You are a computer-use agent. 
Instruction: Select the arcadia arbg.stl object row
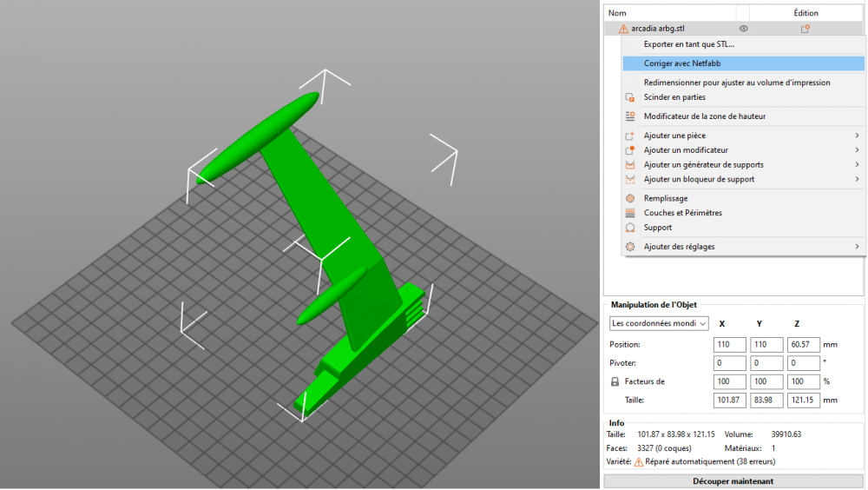point(734,29)
